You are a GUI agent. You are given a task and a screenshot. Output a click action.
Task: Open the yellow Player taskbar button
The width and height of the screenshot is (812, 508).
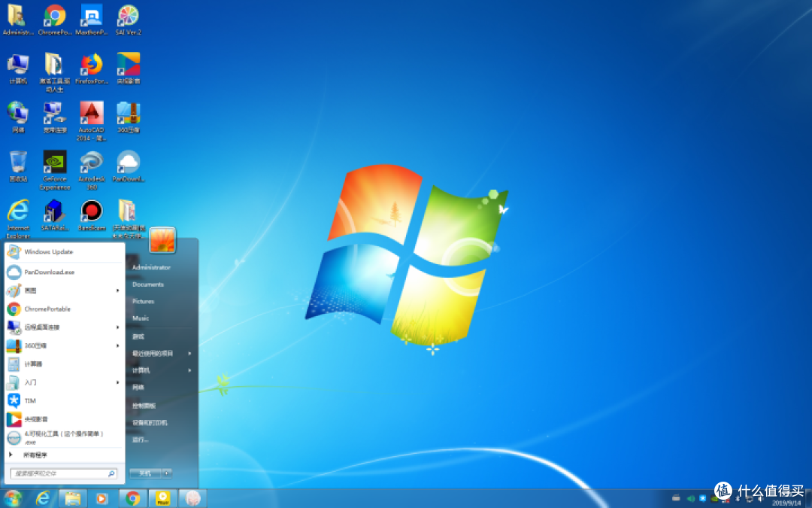(162, 498)
